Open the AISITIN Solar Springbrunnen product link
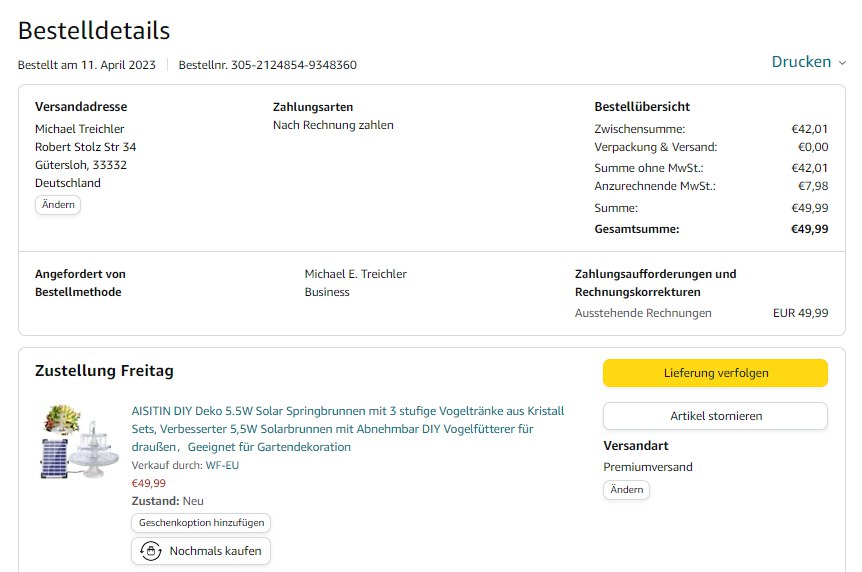The height and width of the screenshot is (572, 862). click(x=348, y=429)
